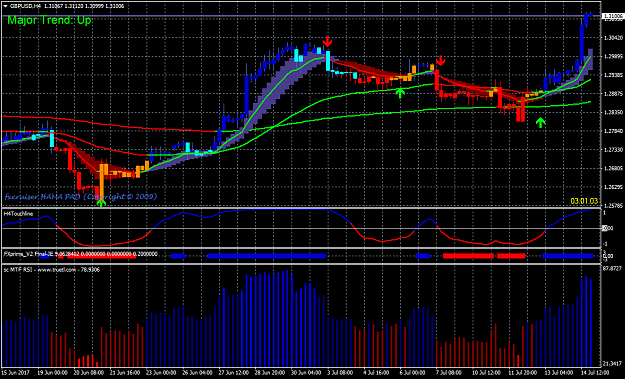Select the red sell arrow above the 7 Jul candle
The image size is (625, 379).
pyautogui.click(x=440, y=61)
